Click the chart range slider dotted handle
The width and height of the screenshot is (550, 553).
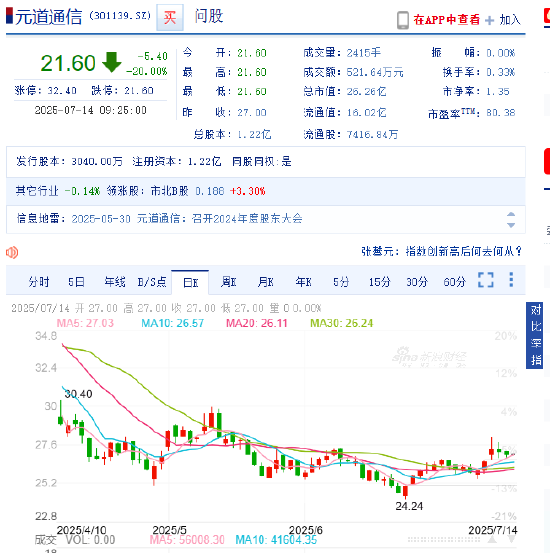(444, 540)
